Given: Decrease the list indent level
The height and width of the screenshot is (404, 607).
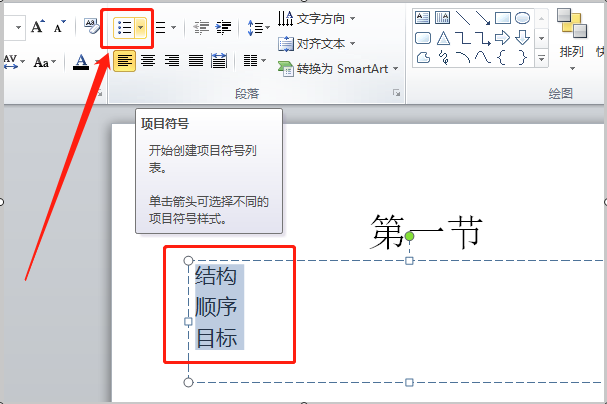Looking at the screenshot, I should pos(201,27).
